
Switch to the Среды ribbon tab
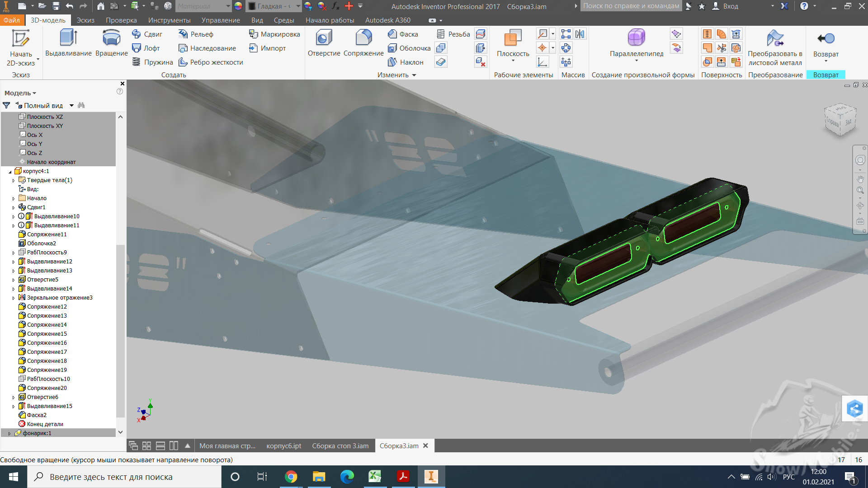(x=284, y=20)
